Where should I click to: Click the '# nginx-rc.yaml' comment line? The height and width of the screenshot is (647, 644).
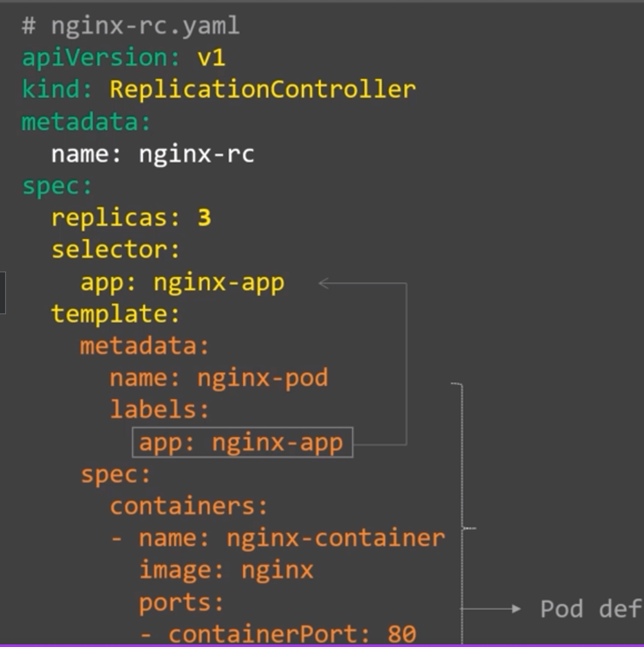131,26
